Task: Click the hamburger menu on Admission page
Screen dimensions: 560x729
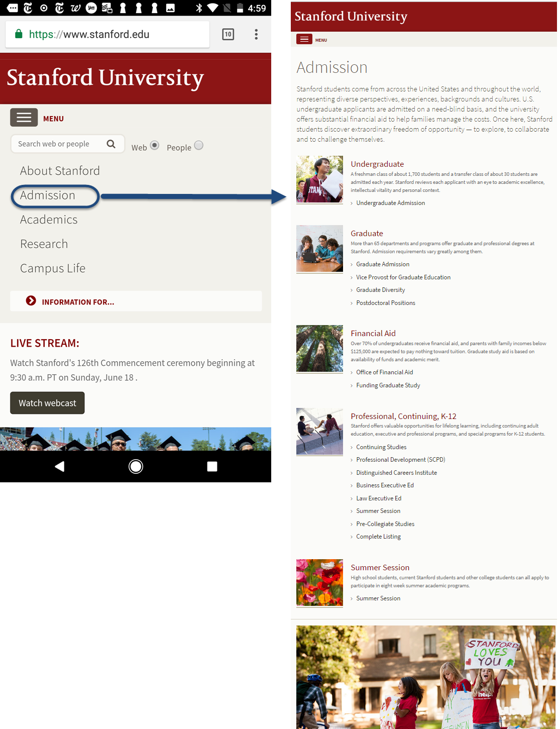Action: pyautogui.click(x=304, y=40)
